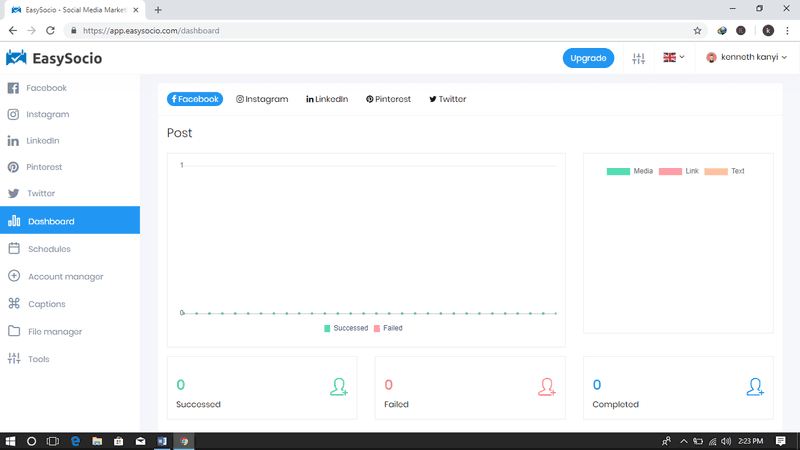The image size is (800, 450).
Task: Click the blue Upgrade button
Action: click(x=588, y=58)
